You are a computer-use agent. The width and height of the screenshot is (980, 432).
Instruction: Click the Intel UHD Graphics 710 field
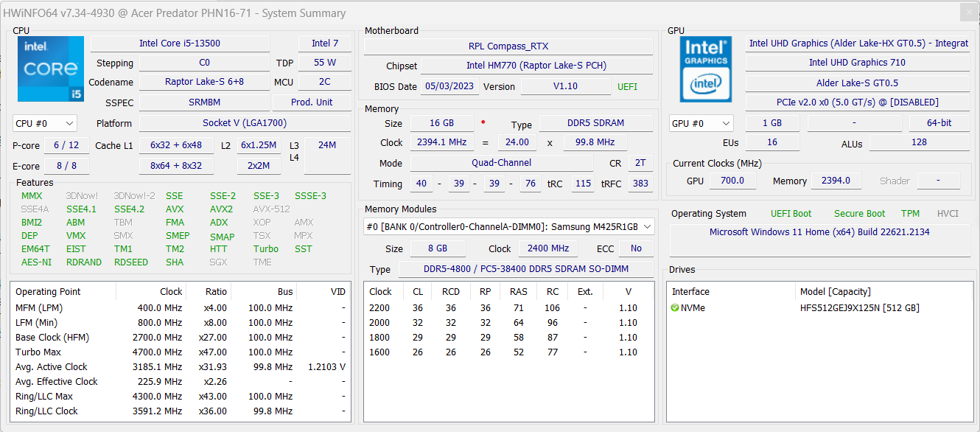point(857,63)
